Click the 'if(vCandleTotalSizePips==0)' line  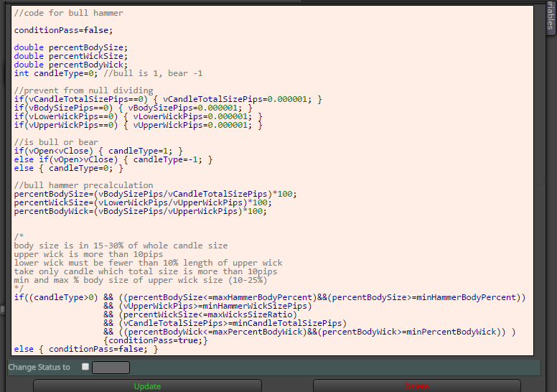click(x=168, y=99)
